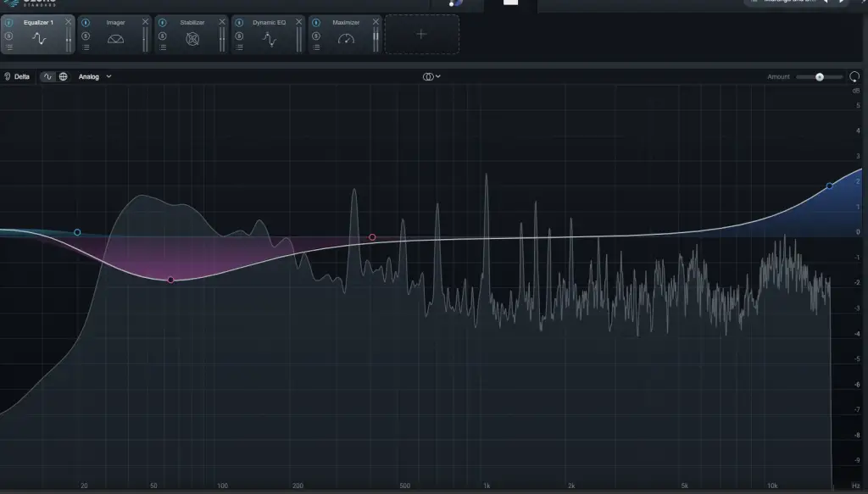The image size is (868, 494).
Task: Click the Imager module's semicircle meter icon
Action: 115,39
